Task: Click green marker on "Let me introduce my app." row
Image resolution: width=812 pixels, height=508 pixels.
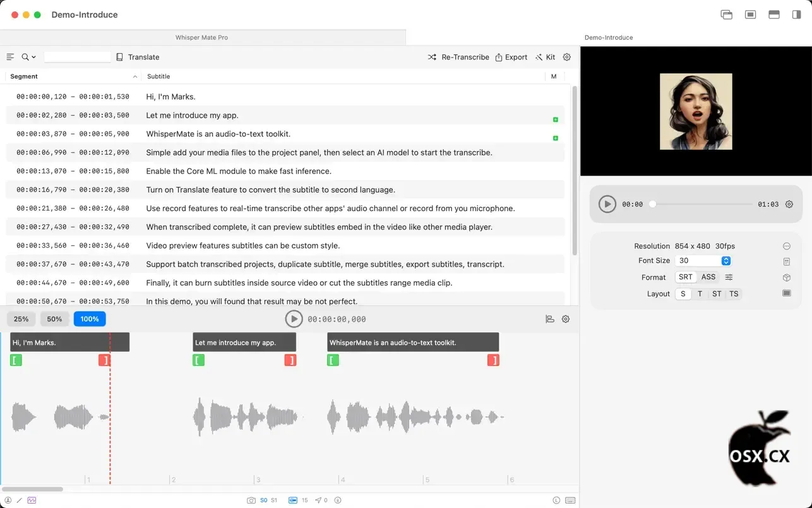Action: 556,119
